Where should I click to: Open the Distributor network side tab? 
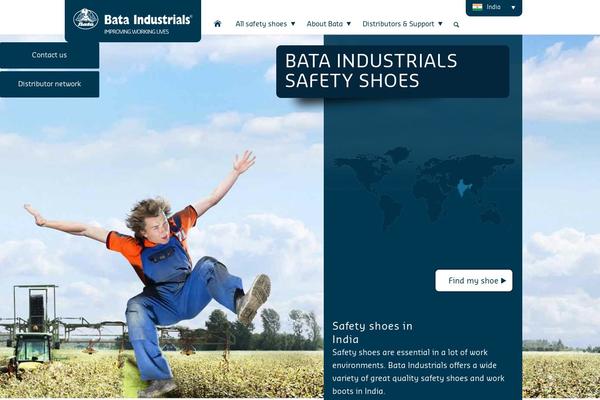tap(49, 84)
